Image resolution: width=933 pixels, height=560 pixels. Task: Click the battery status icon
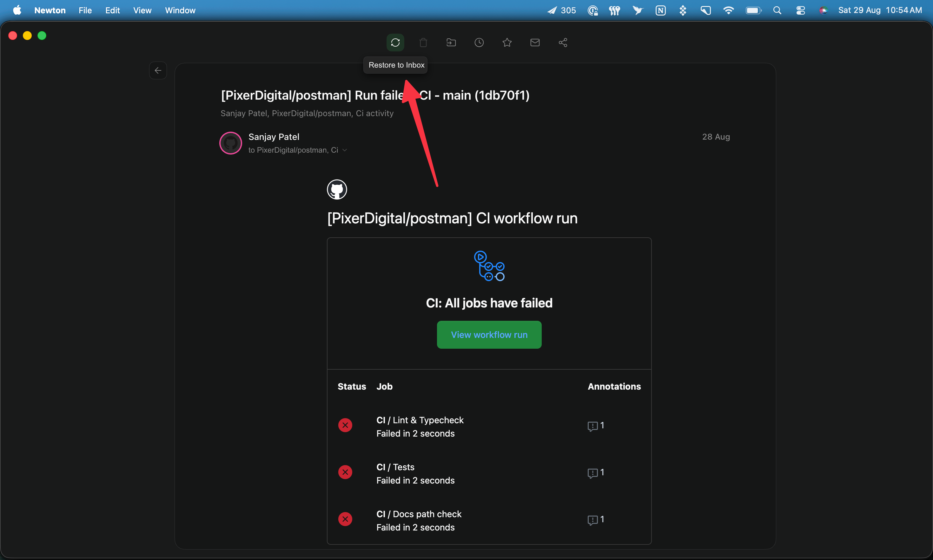pyautogui.click(x=753, y=10)
